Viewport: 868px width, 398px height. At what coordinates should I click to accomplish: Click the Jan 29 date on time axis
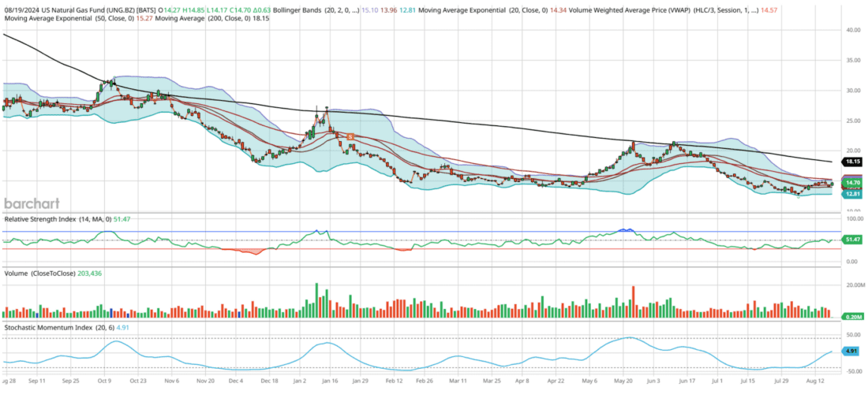360,381
